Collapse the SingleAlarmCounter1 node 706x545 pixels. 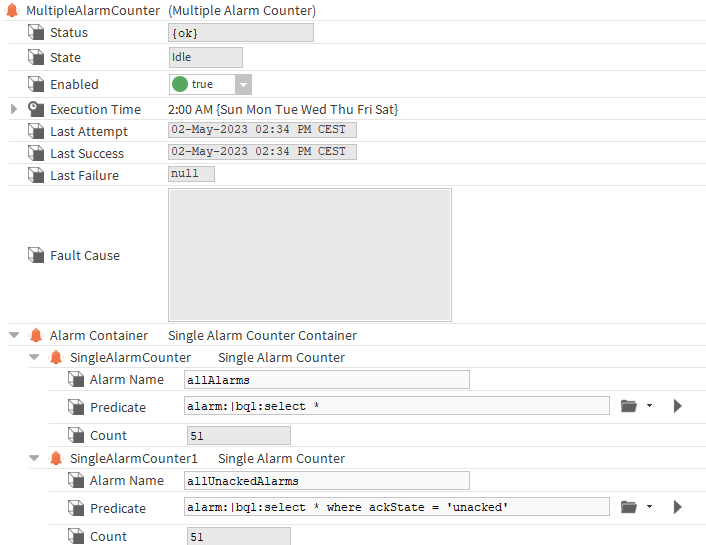coord(34,459)
